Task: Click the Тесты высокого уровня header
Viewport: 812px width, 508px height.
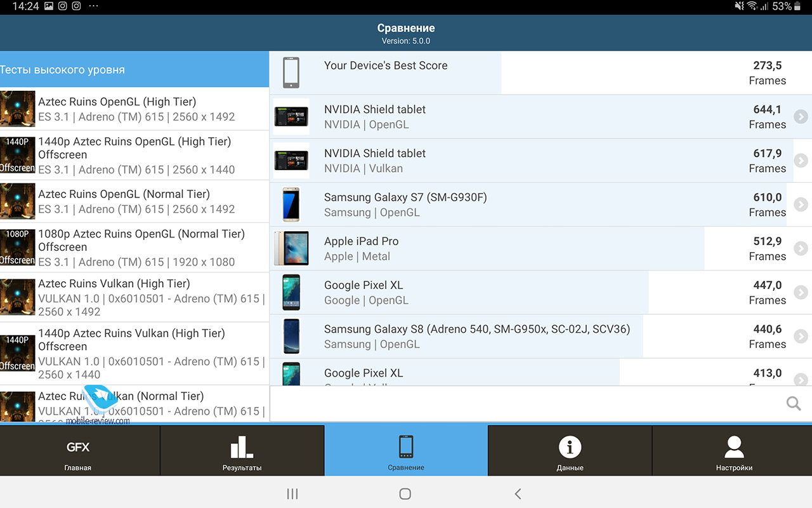Action: pos(134,70)
